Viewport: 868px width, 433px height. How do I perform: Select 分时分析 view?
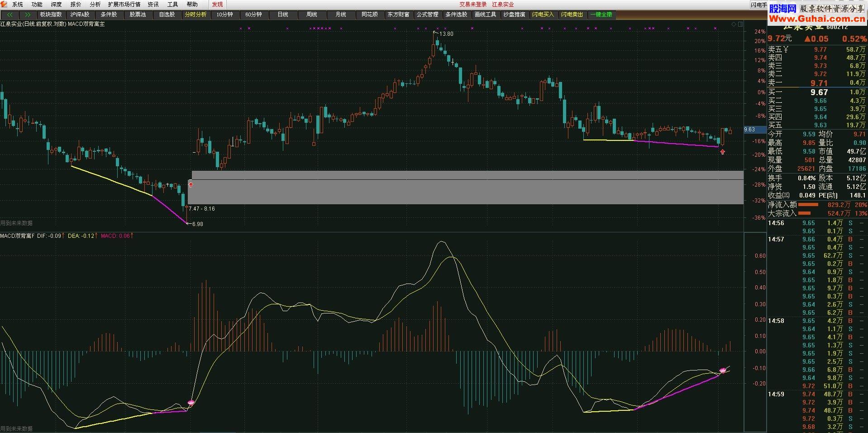point(196,14)
